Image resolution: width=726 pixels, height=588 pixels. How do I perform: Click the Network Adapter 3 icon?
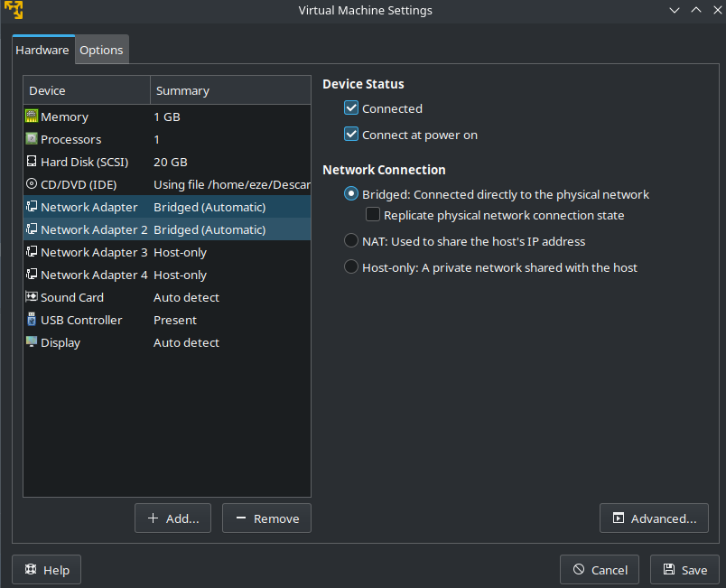point(32,252)
